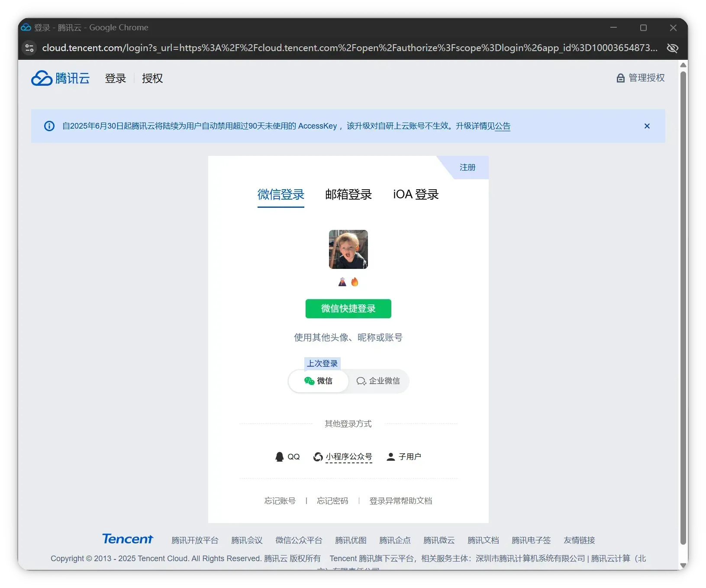The image size is (706, 588).
Task: Click the Tencent logo in the footer
Action: click(127, 539)
